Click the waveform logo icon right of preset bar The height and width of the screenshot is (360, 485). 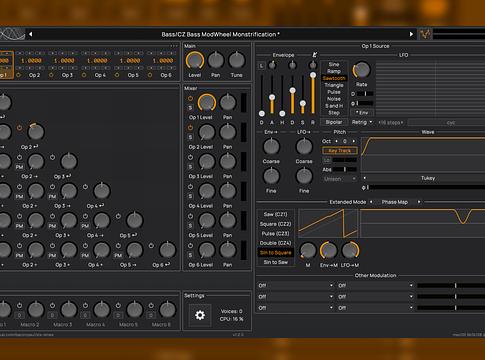click(425, 34)
